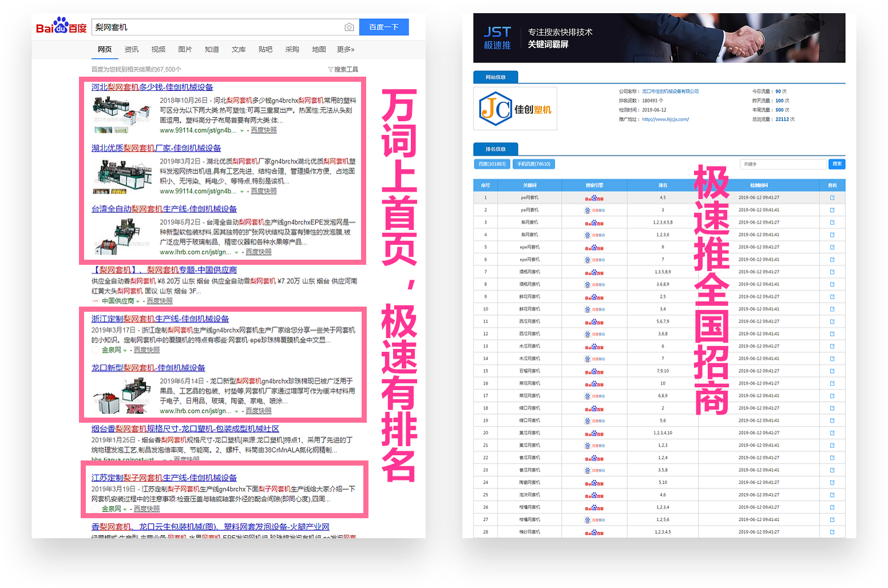Open 龙口新型梨网套机-佳创机械设备 link
888x588 pixels.
pos(148,368)
